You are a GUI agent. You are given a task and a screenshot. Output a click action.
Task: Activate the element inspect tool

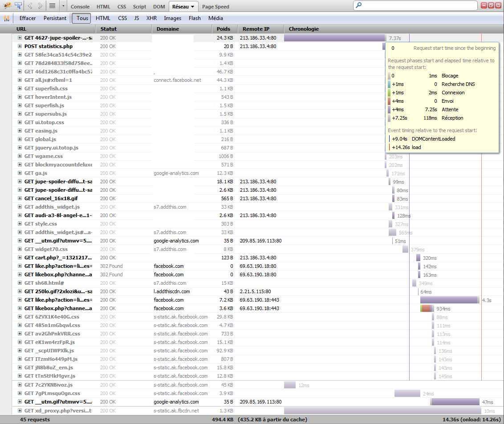18,5
